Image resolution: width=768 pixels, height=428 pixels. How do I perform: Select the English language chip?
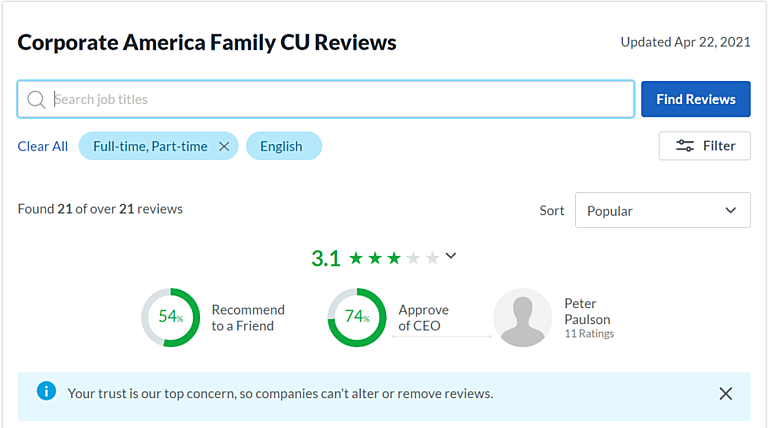tap(281, 146)
